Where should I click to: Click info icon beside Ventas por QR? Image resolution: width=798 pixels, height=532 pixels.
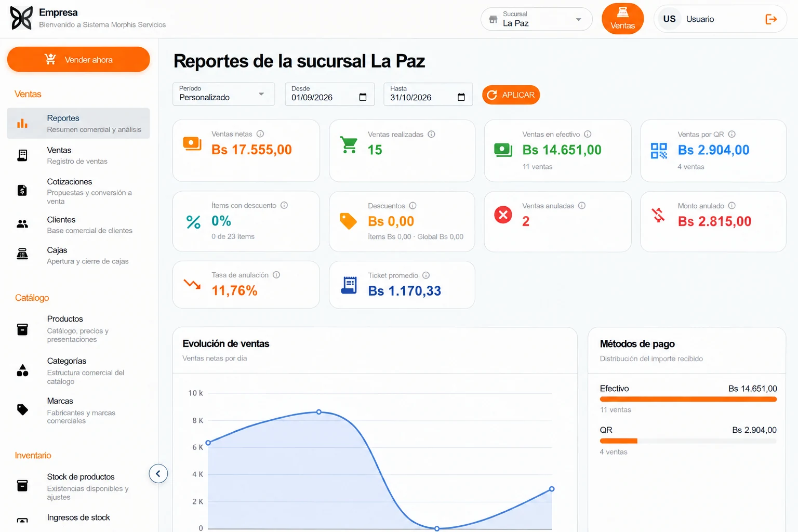point(731,134)
